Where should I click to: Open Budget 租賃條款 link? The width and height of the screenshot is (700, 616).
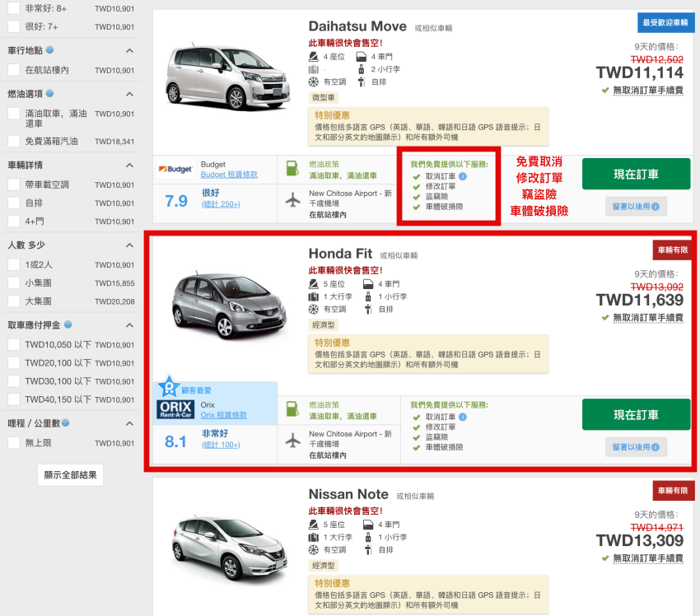point(229,175)
